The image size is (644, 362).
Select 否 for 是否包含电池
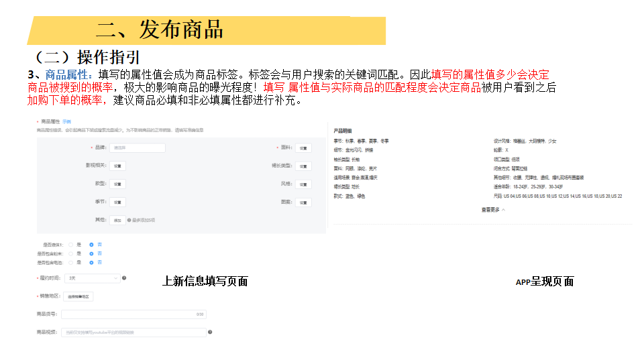pyautogui.click(x=91, y=263)
